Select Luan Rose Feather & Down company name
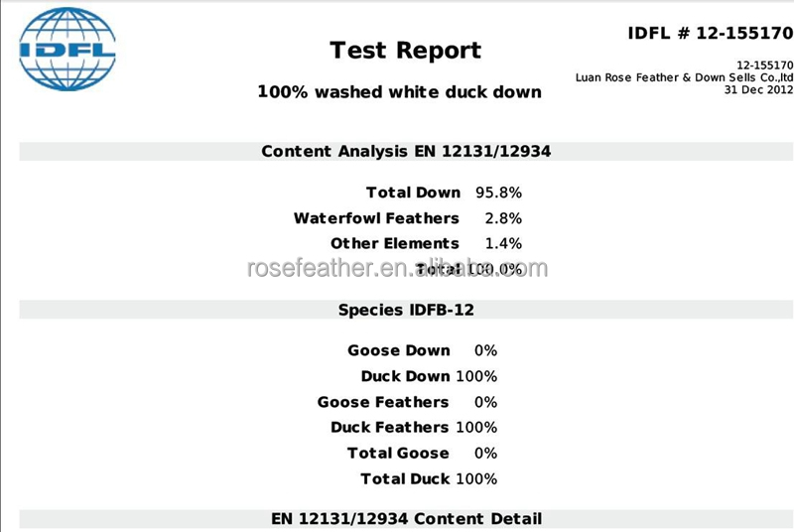The height and width of the screenshot is (532, 794). [684, 77]
